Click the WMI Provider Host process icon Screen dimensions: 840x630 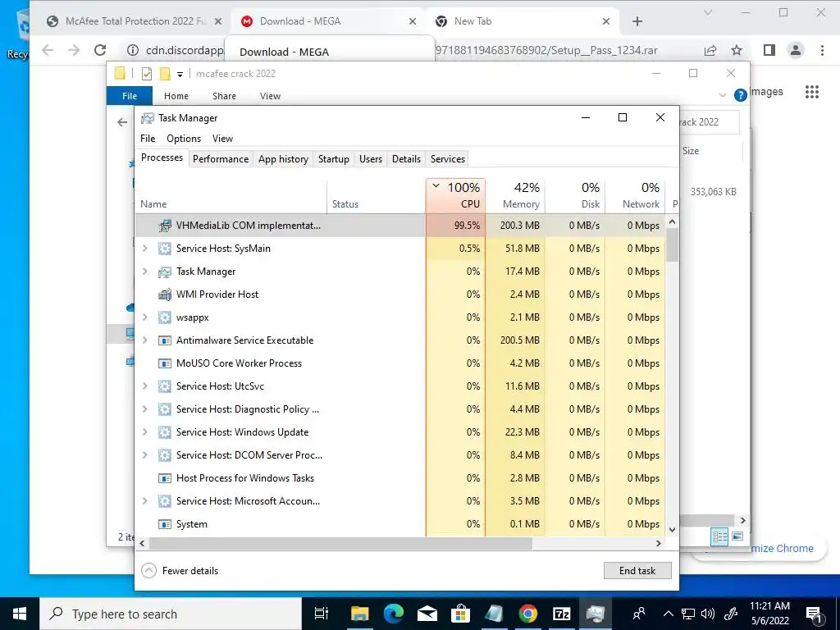164,294
